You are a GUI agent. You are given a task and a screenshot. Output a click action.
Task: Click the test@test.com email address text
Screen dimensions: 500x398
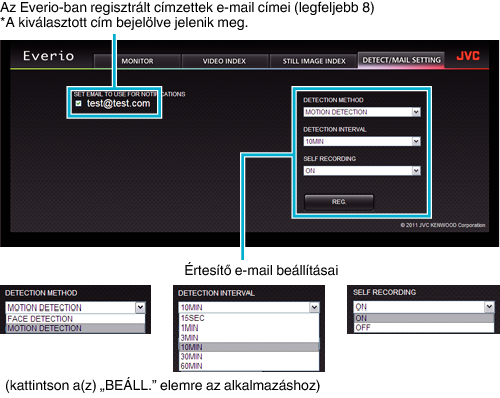pyautogui.click(x=118, y=103)
